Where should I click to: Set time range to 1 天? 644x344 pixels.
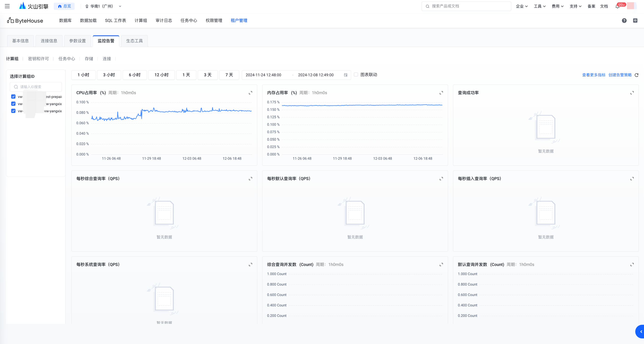pyautogui.click(x=186, y=75)
